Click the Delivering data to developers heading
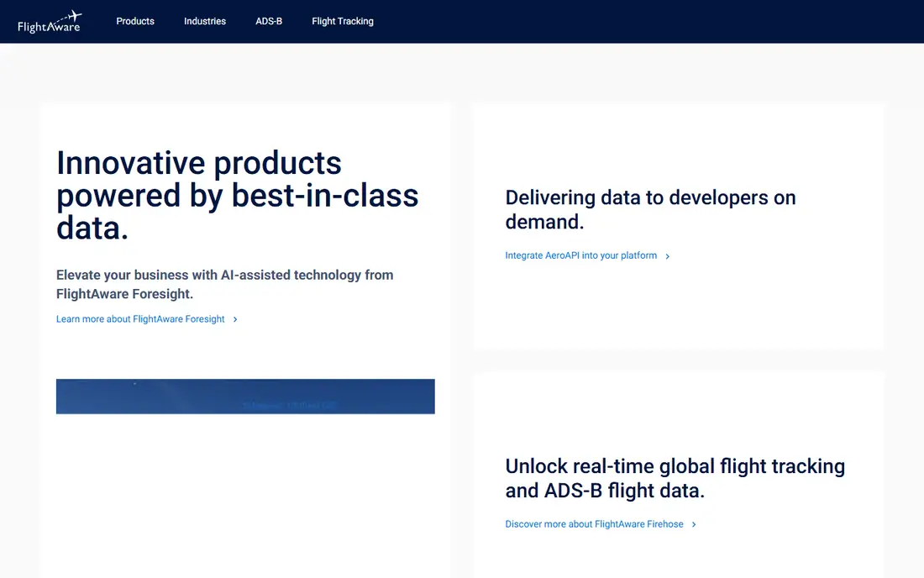The width and height of the screenshot is (924, 578). tap(650, 209)
